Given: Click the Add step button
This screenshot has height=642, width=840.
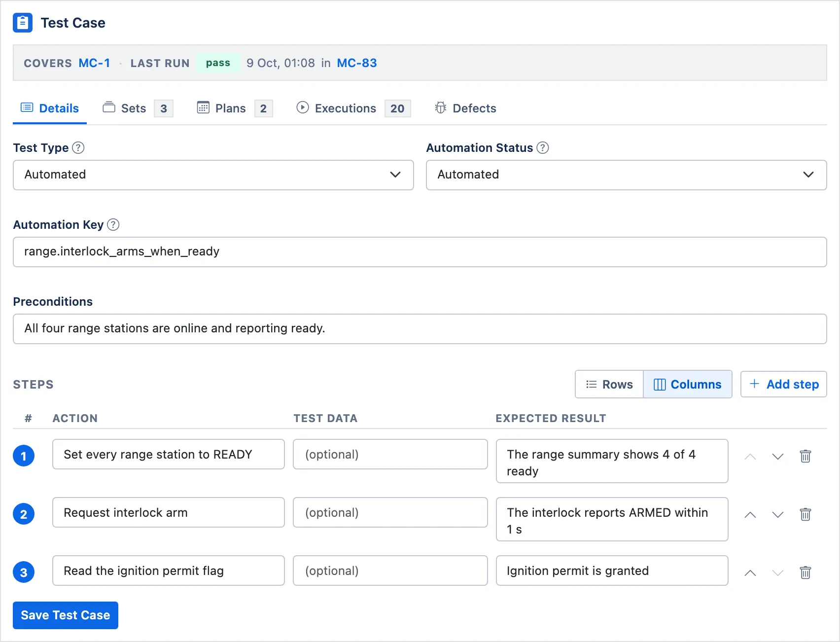Looking at the screenshot, I should point(784,384).
